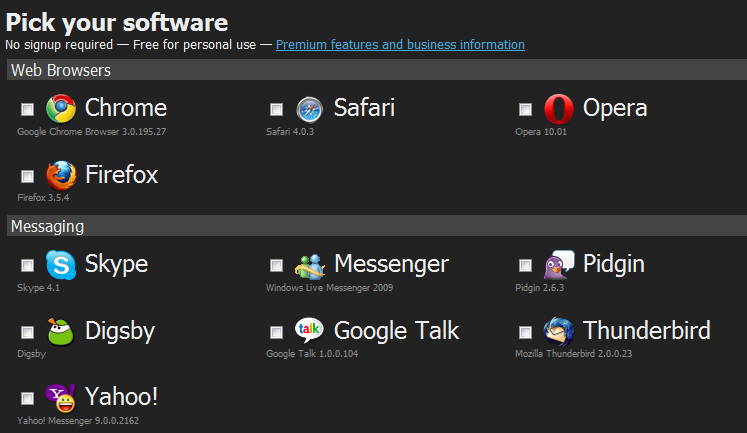747x433 pixels.
Task: Check the Firefox checkbox
Action: pyautogui.click(x=28, y=176)
